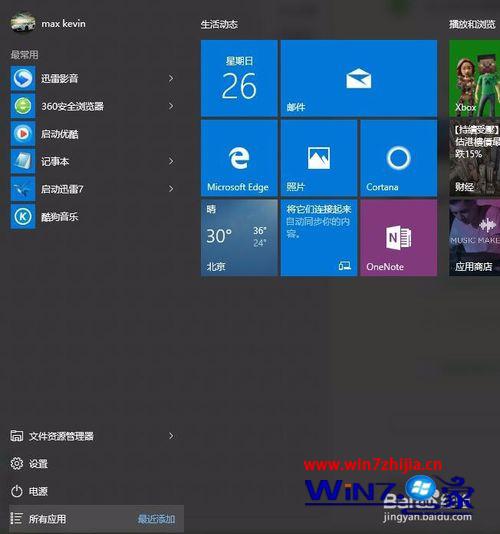Open 记事本 via its notepad icon

tap(23, 161)
